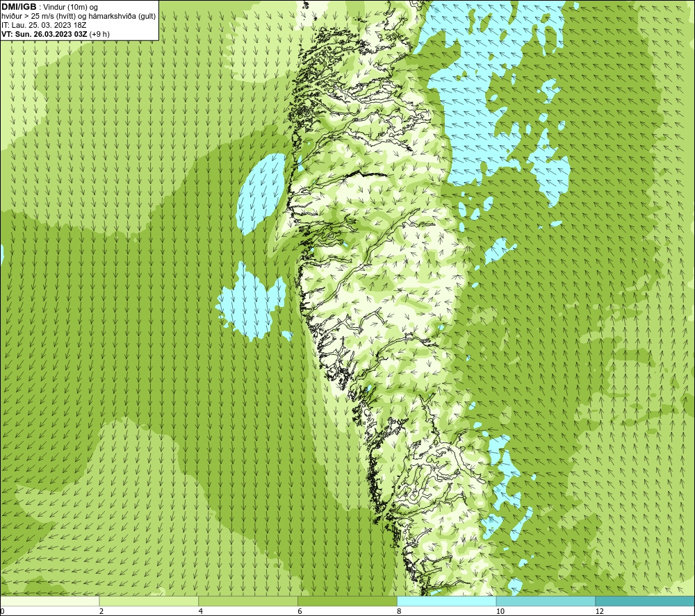
Task: Click the 0–2 m/s pale cream scale segment
Action: (x=49, y=601)
